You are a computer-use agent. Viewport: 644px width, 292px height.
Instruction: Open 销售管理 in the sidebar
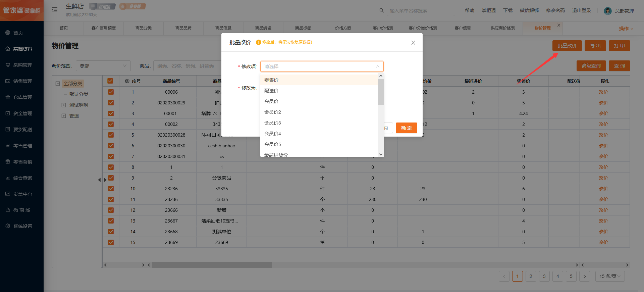coord(22,81)
